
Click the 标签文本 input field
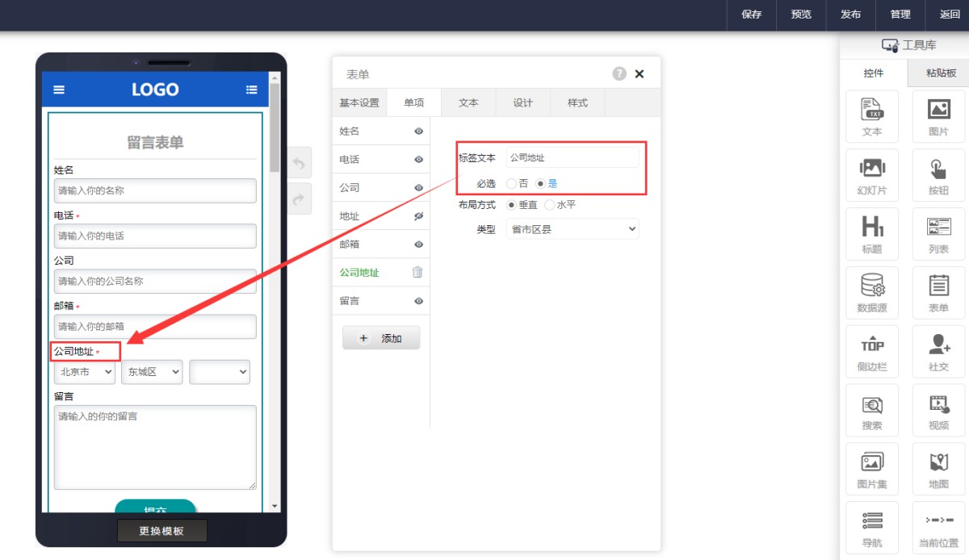tap(572, 158)
